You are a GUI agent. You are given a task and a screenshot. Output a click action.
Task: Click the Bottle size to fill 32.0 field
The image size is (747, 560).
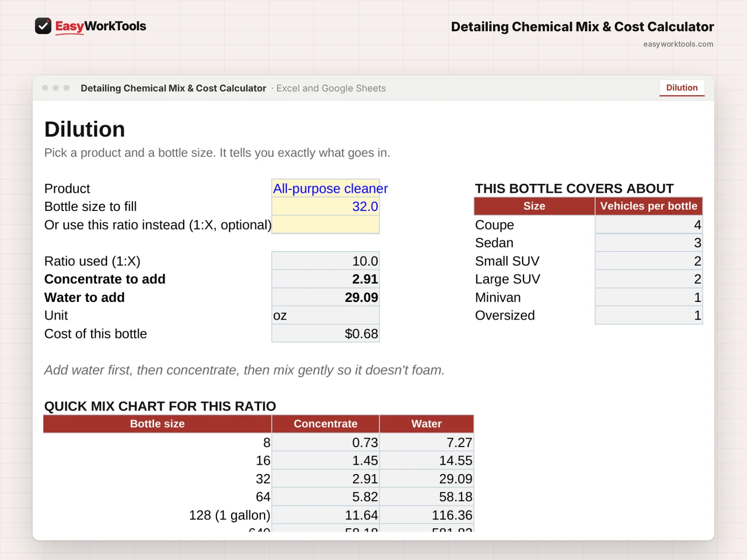tap(325, 206)
